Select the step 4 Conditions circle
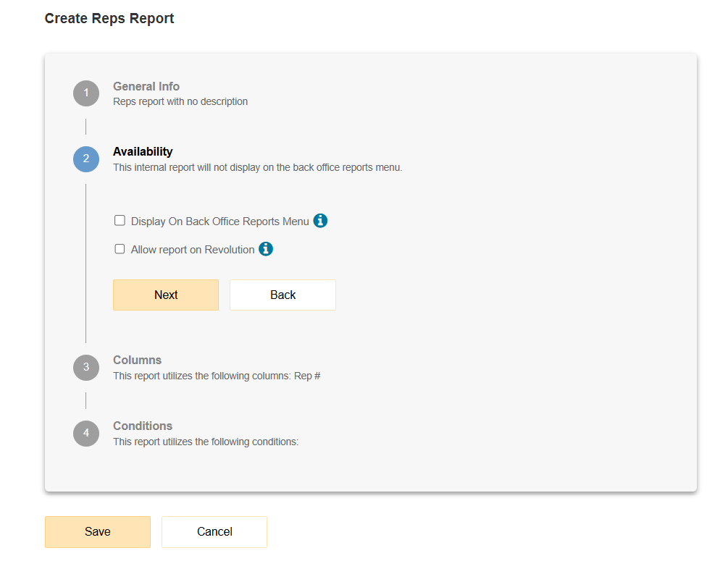 [85, 433]
